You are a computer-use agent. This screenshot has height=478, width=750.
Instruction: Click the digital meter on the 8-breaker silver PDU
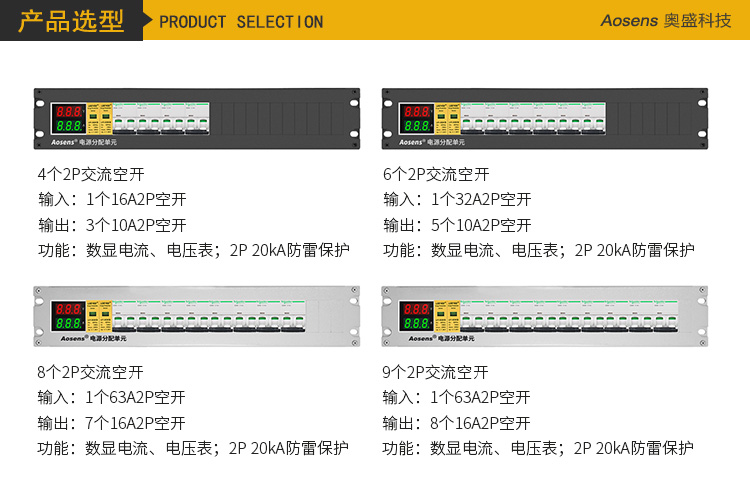point(69,316)
